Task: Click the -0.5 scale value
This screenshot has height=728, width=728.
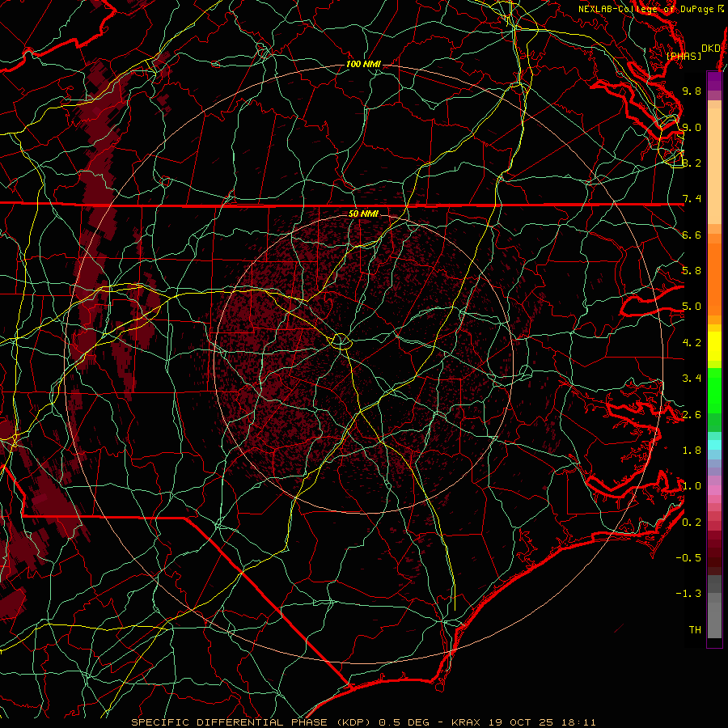Action: click(689, 558)
